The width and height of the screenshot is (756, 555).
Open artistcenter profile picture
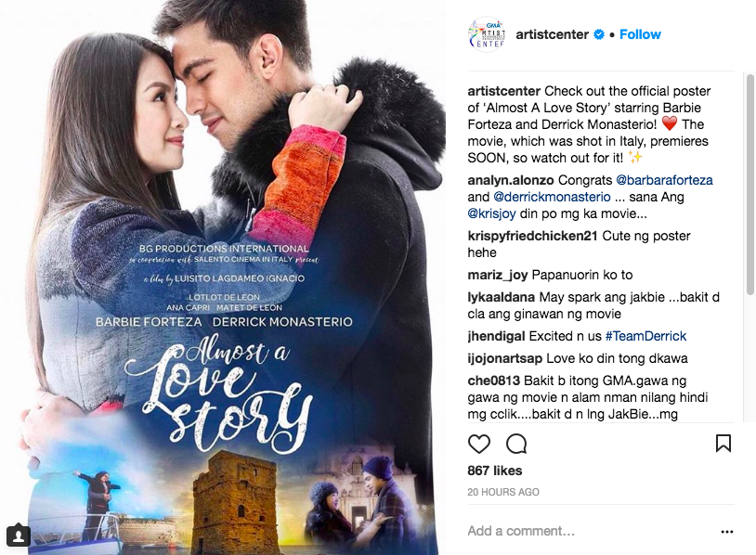click(487, 34)
